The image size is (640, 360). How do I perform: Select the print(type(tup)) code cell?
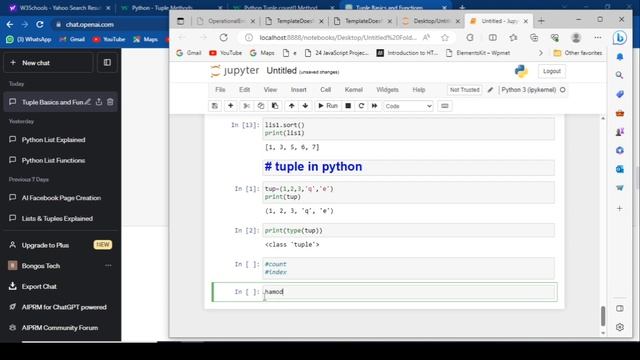tap(409, 231)
